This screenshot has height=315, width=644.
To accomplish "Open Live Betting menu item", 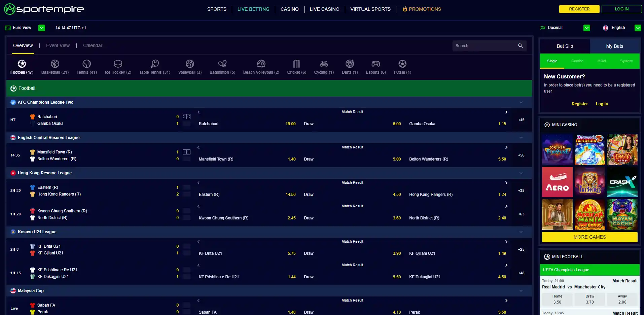I will tap(253, 9).
